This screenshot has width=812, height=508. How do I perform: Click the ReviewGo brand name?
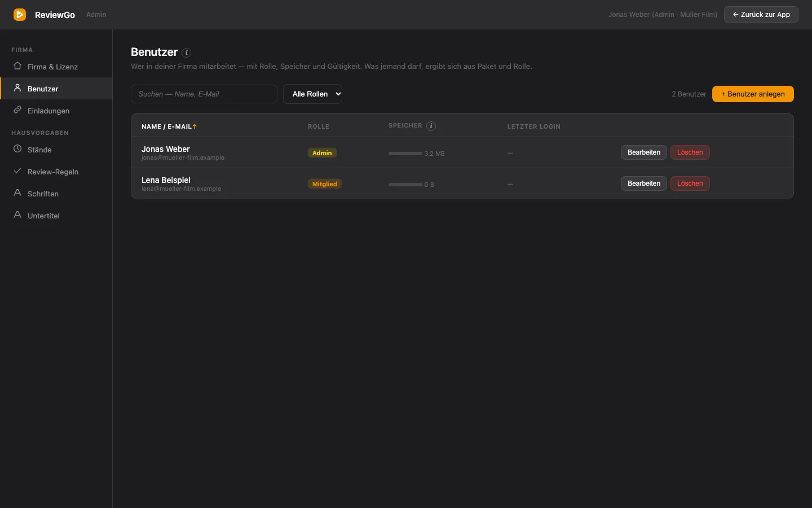55,15
